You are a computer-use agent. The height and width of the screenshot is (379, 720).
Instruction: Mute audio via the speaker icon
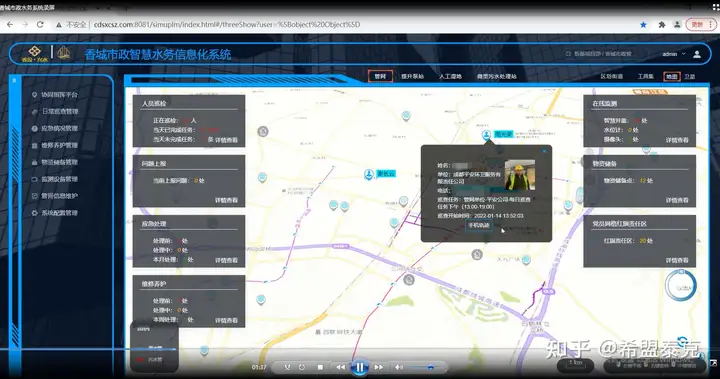pyautogui.click(x=399, y=367)
